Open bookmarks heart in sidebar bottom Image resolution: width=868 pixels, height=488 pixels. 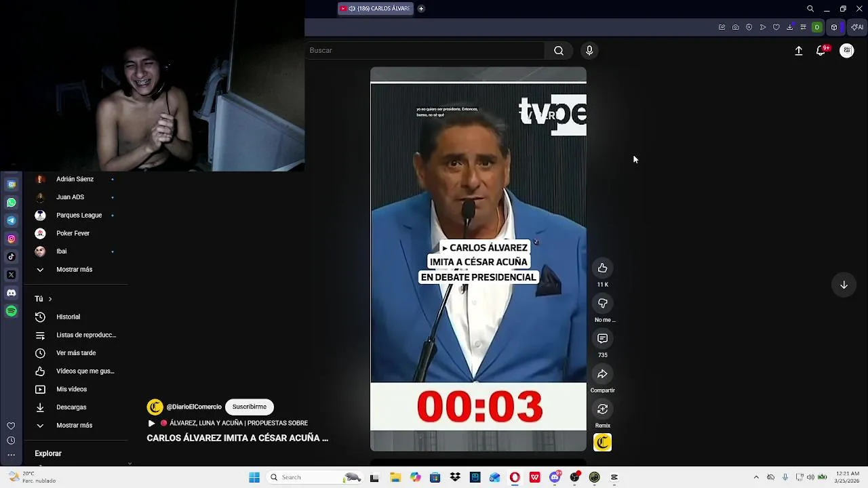pos(11,426)
